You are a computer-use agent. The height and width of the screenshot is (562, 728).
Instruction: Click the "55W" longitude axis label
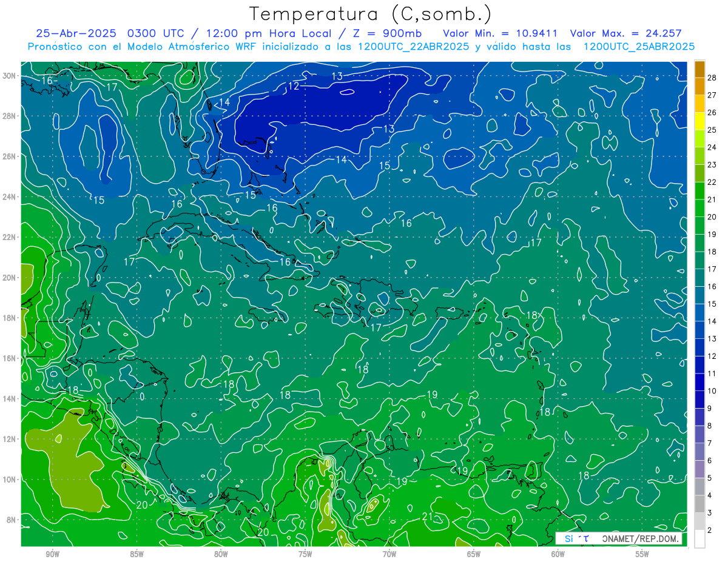642,554
